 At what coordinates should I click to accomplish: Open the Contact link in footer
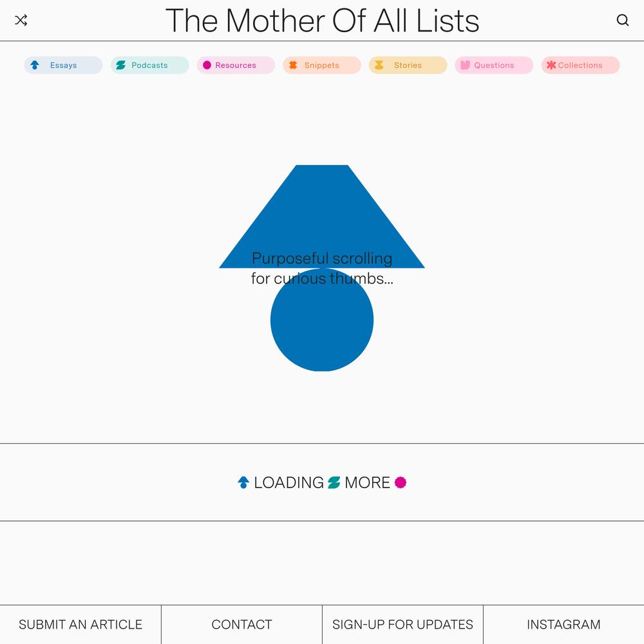(x=241, y=624)
